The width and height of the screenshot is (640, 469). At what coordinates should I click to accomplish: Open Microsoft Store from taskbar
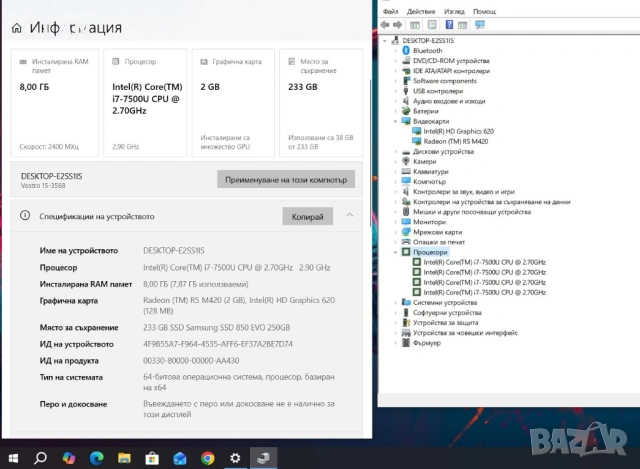(152, 458)
